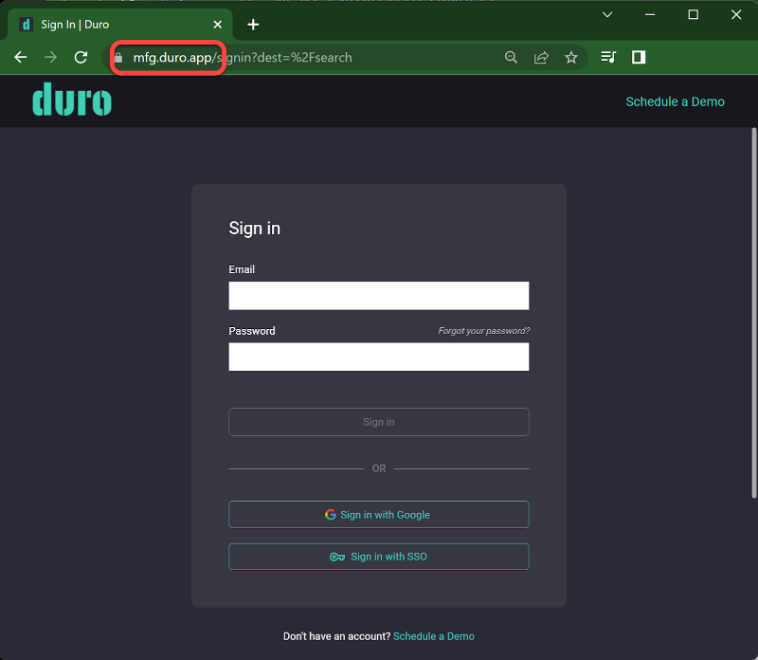This screenshot has height=660, width=758.
Task: Click the Duro favicon on the tab
Action: click(x=26, y=24)
